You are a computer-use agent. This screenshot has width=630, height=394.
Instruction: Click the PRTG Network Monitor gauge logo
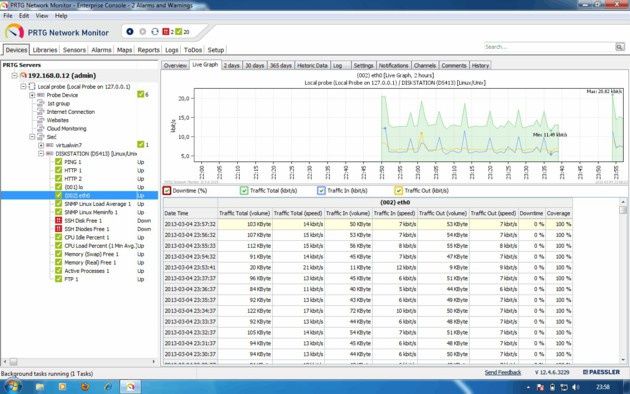point(14,32)
